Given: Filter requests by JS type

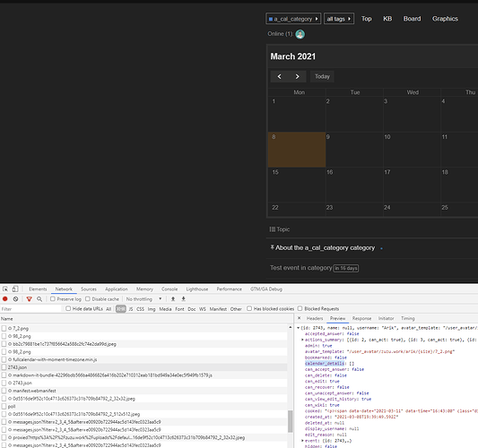Looking at the screenshot, I should [x=131, y=309].
